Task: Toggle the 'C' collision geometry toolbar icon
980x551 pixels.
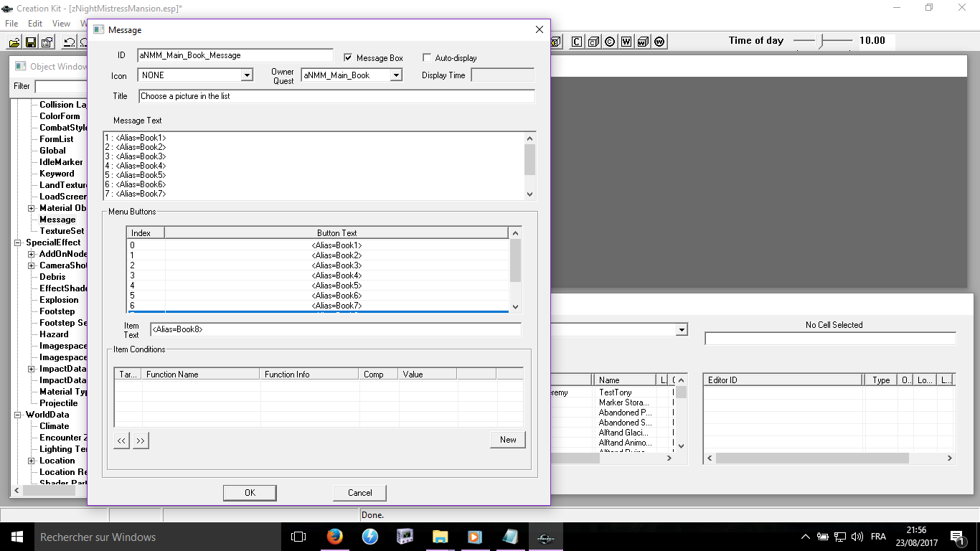Action: point(576,41)
